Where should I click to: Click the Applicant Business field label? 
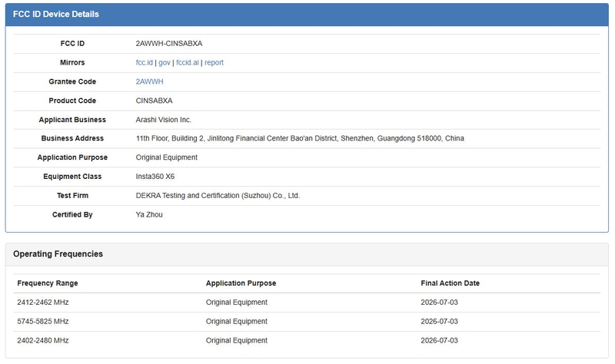click(x=72, y=120)
